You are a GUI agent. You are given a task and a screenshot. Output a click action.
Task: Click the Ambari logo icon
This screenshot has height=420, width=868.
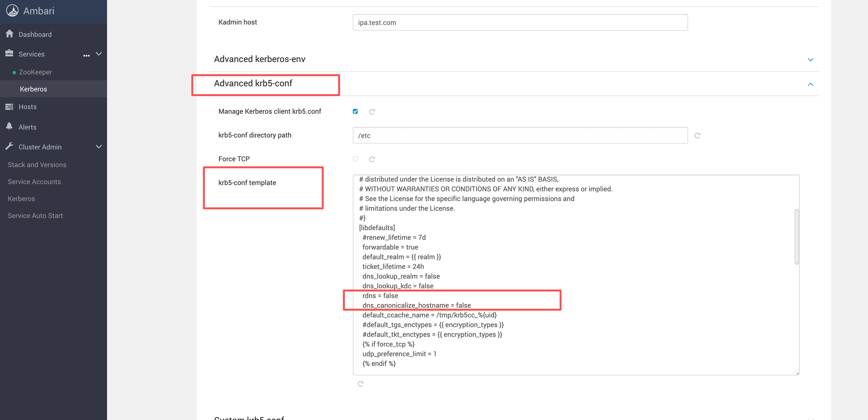[12, 11]
